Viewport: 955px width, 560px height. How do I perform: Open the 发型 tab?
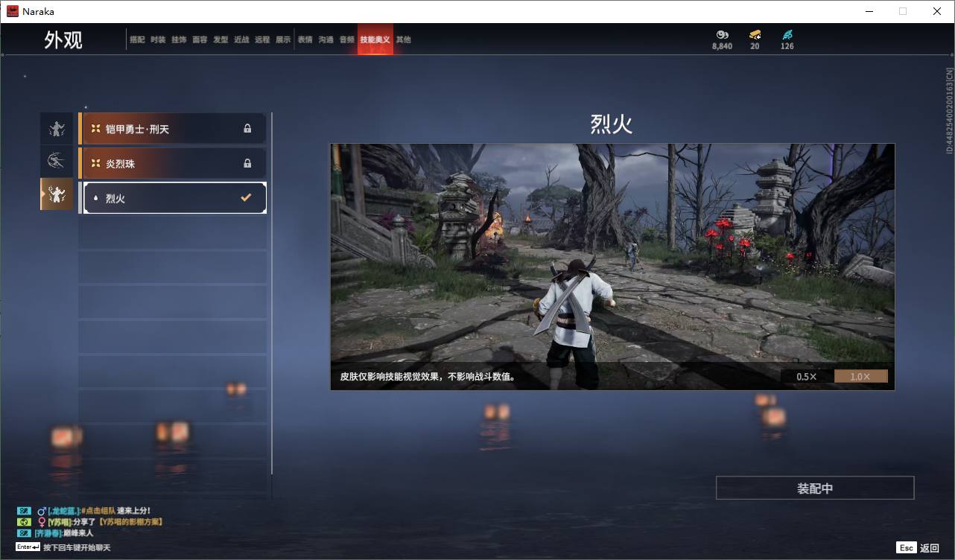coord(220,39)
